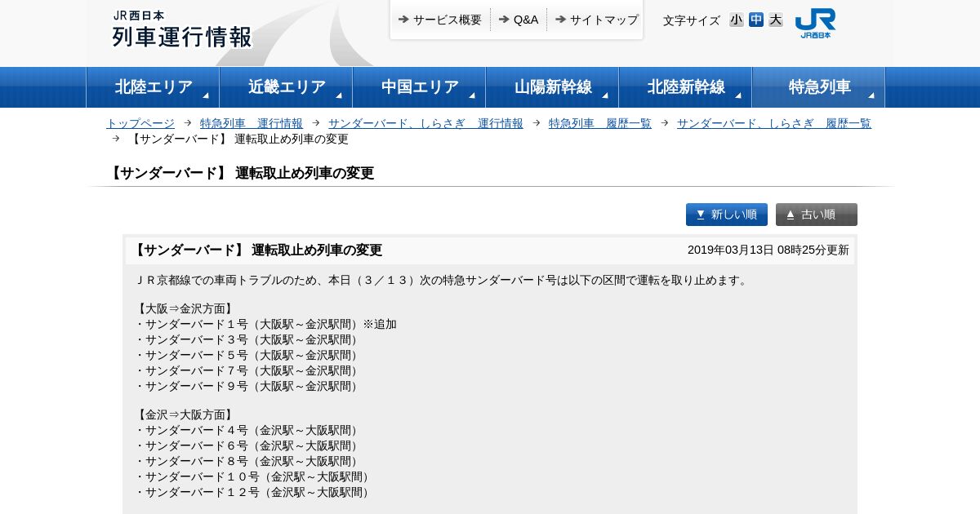Click the サンダーバード１号 ※追加 line
The width and height of the screenshot is (980, 514).
click(x=266, y=324)
